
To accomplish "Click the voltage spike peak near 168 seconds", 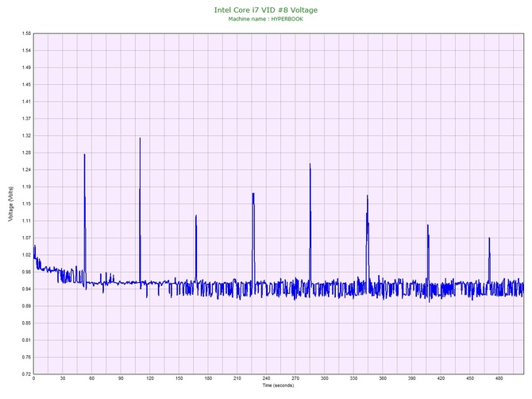I will 196,216.
